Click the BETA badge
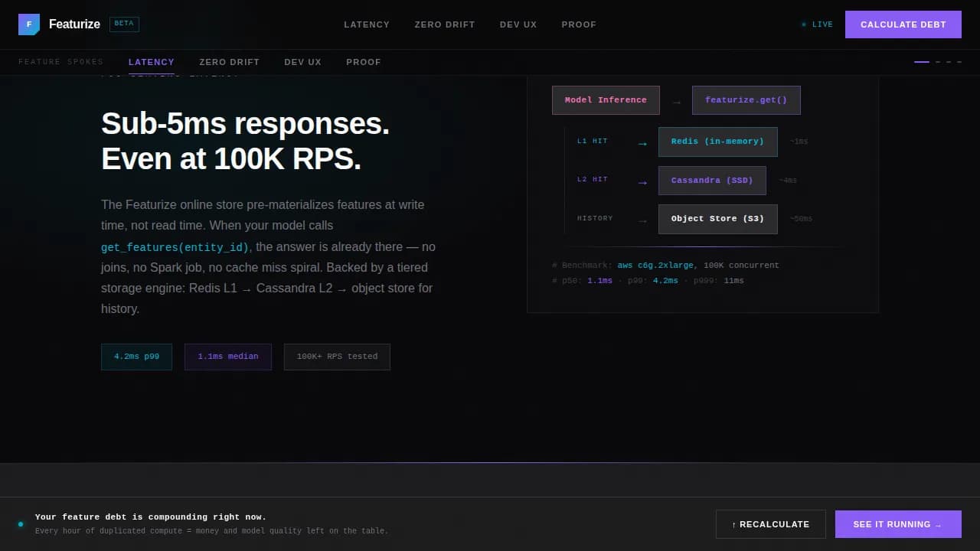Viewport: 980px width, 551px height. coord(124,24)
